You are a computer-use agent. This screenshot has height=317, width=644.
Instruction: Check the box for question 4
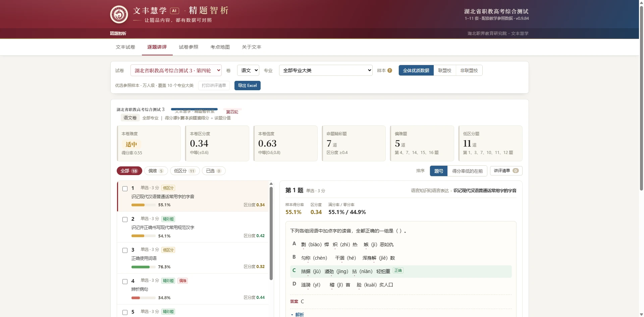pos(125,281)
